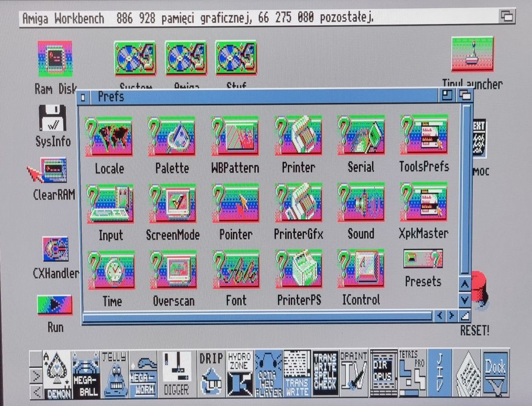Open the PrinterGfx preferences icon
The width and height of the screenshot is (532, 406).
click(x=299, y=203)
